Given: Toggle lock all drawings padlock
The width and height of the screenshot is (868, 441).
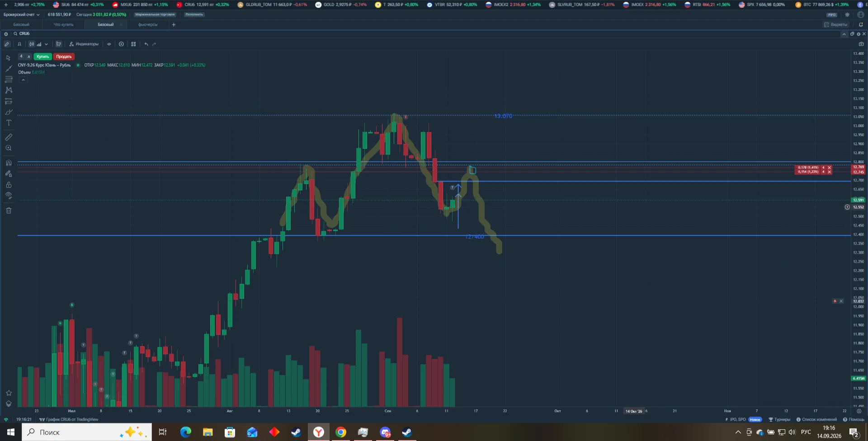Looking at the screenshot, I should 8,185.
